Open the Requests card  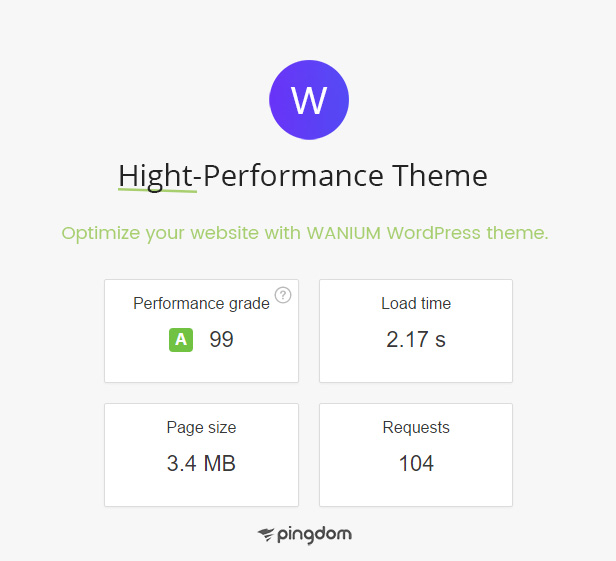click(416, 455)
